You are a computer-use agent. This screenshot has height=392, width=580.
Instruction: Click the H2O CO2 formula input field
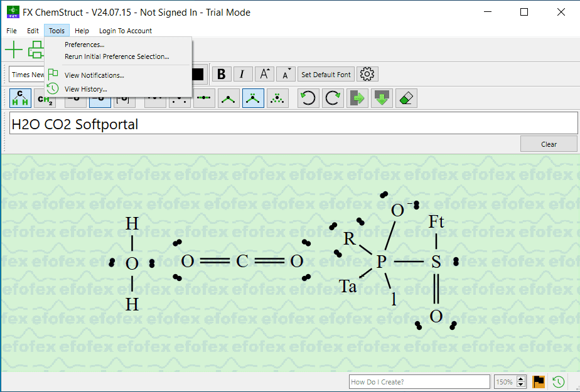click(293, 124)
